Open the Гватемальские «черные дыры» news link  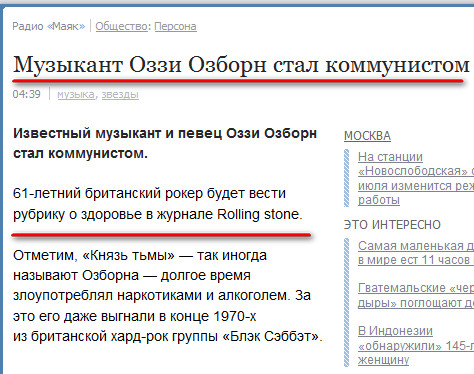(416, 295)
